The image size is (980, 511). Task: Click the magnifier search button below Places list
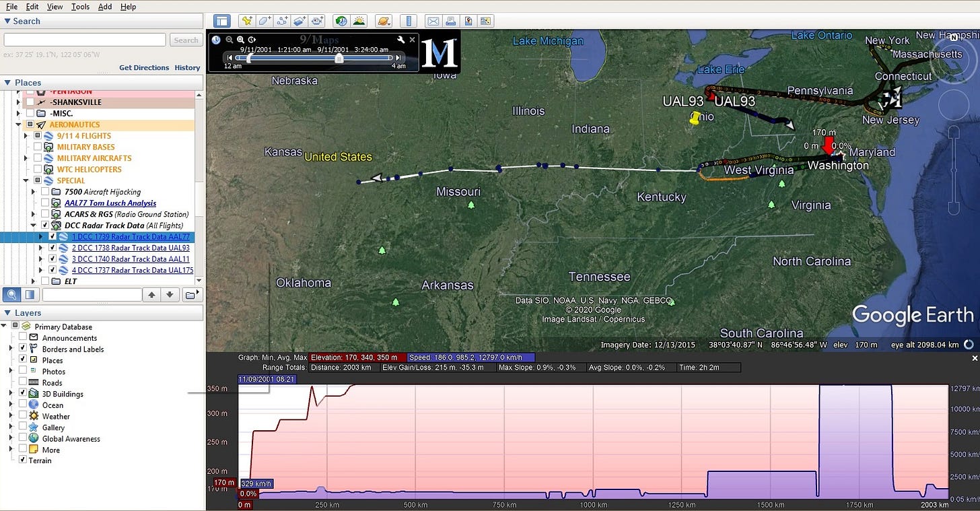11,294
